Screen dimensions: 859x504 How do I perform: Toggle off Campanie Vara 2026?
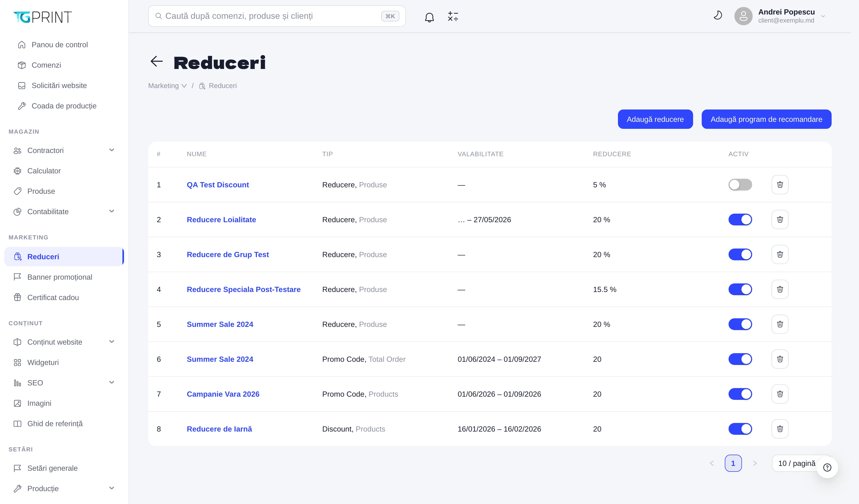point(740,394)
